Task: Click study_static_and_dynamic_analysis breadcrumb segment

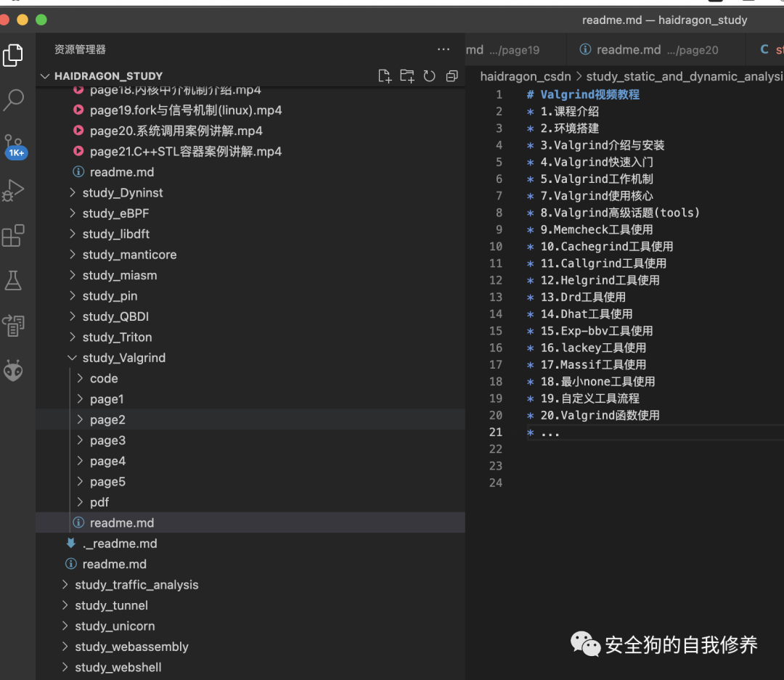Action: pos(685,76)
